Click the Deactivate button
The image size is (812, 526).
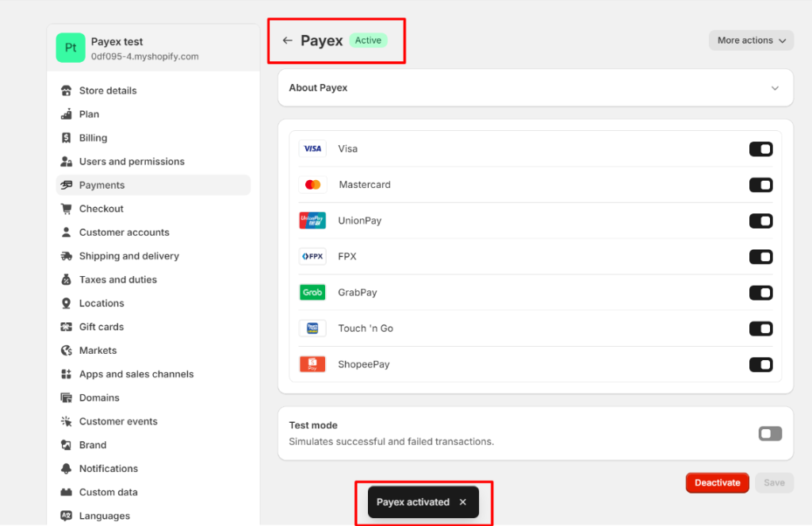(x=717, y=482)
